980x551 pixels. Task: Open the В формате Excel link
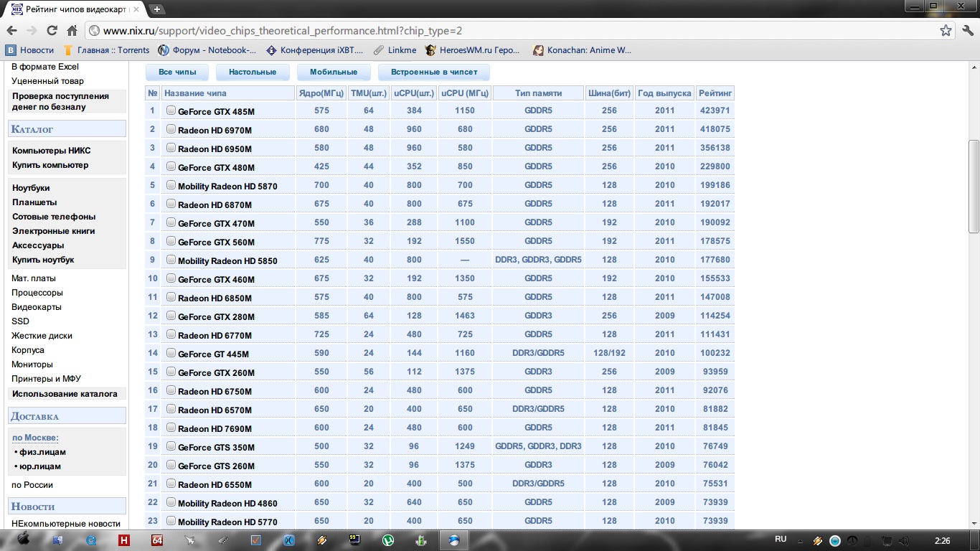[x=45, y=67]
